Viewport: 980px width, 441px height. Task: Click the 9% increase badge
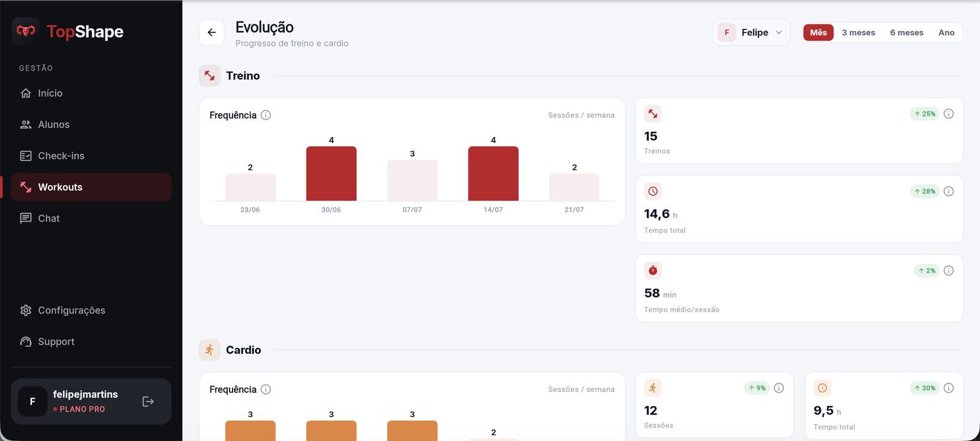tap(757, 388)
